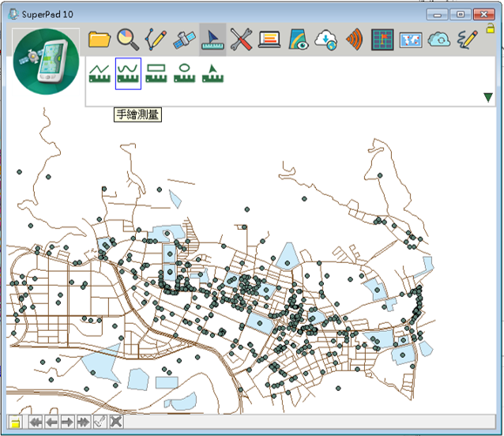The image size is (504, 436).
Task: Expand the green triangle toolbar dropdown
Action: (488, 97)
